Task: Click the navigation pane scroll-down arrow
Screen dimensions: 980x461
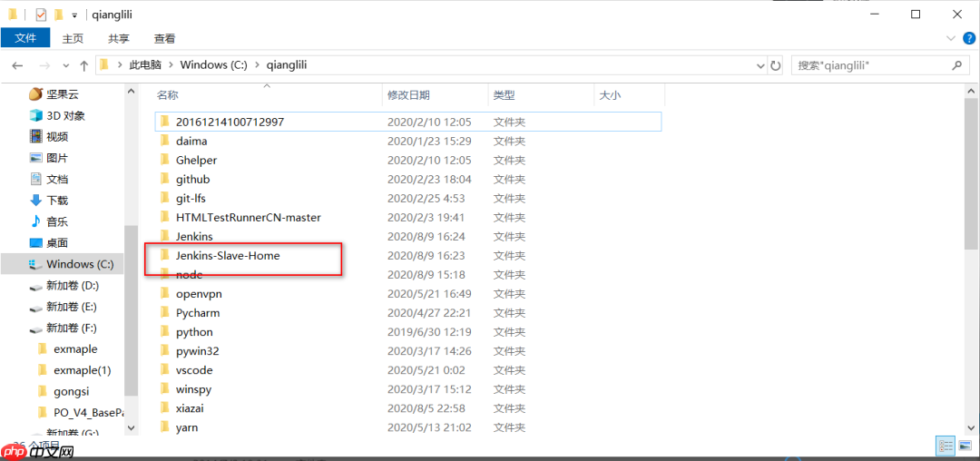Action: [x=131, y=428]
